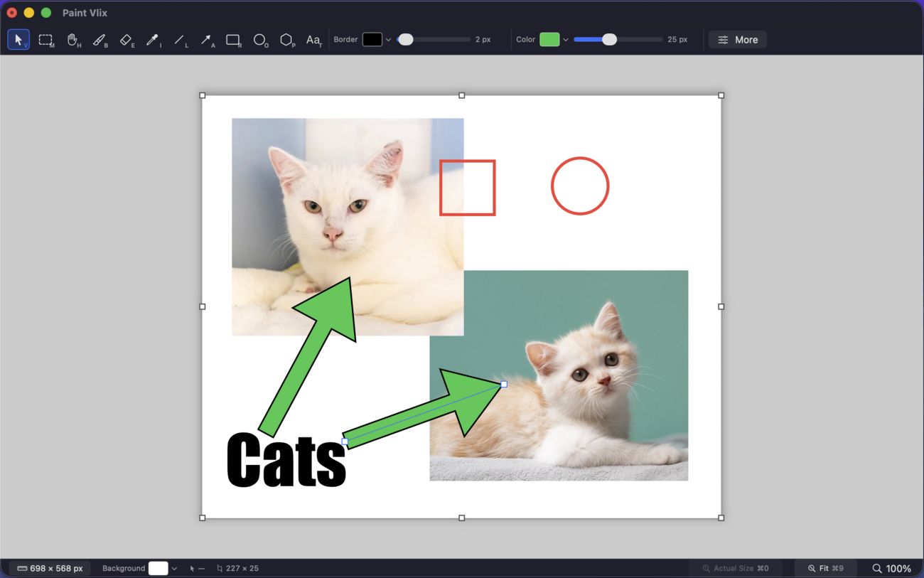Select the eyedropper color picker tool
The width and height of the screenshot is (924, 578).
pyautogui.click(x=153, y=40)
